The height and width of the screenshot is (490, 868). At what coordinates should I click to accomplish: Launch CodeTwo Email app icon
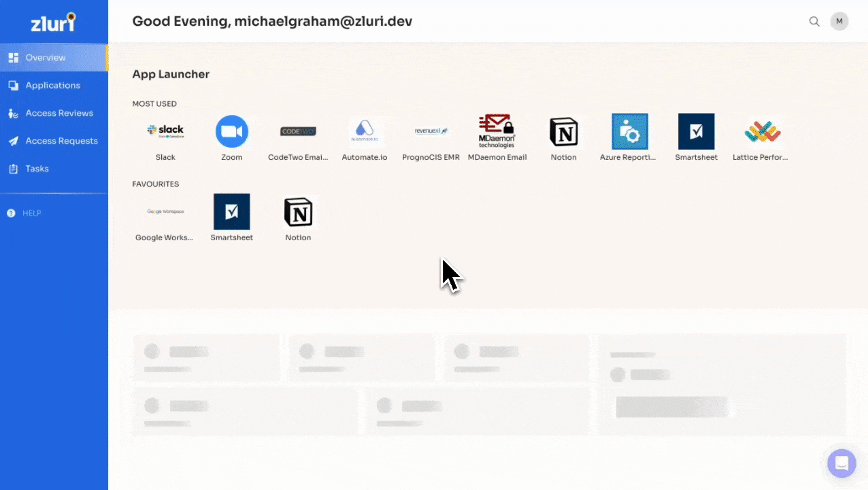point(298,131)
